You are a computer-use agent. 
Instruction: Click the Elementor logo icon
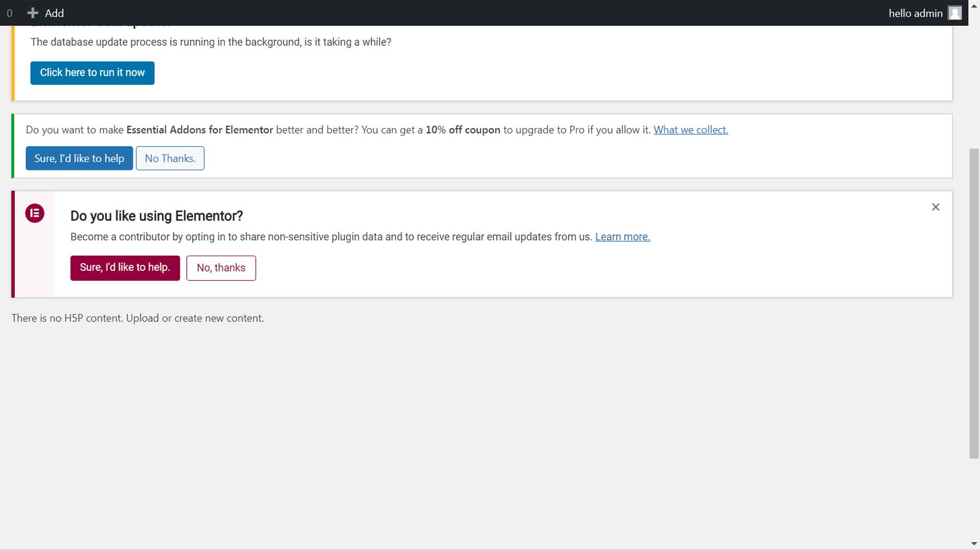(x=35, y=213)
